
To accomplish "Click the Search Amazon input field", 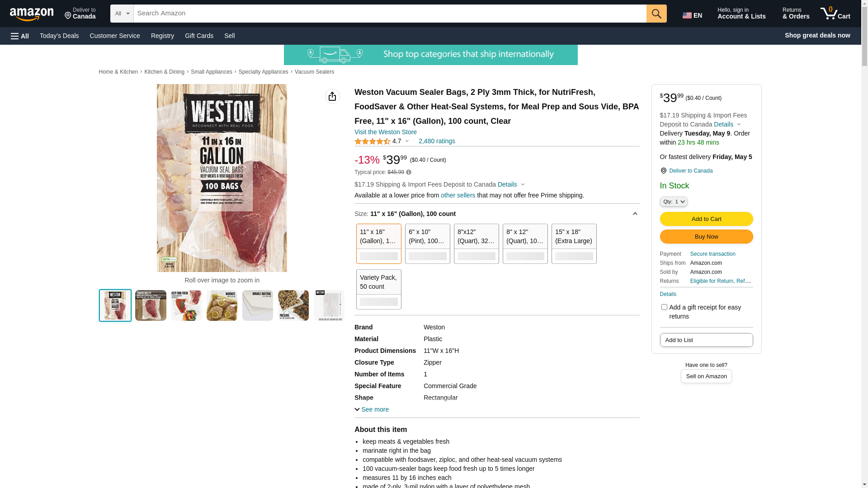I will pos(390,14).
